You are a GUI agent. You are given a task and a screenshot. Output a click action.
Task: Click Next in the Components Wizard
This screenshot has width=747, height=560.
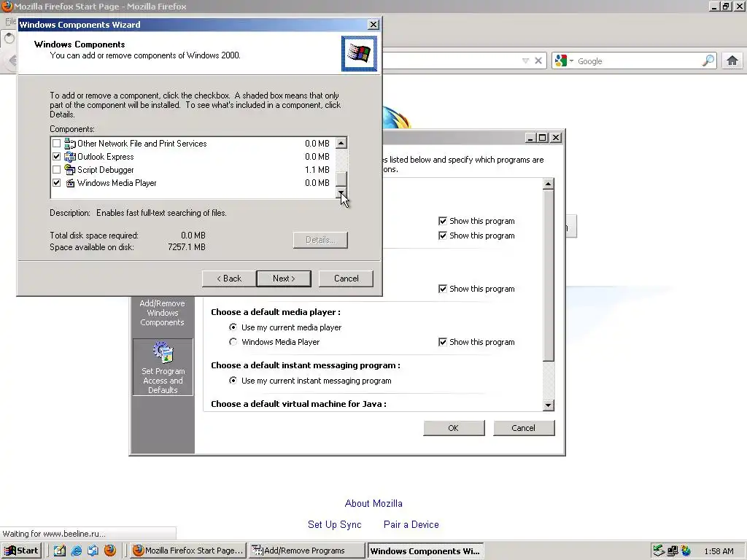pos(284,279)
